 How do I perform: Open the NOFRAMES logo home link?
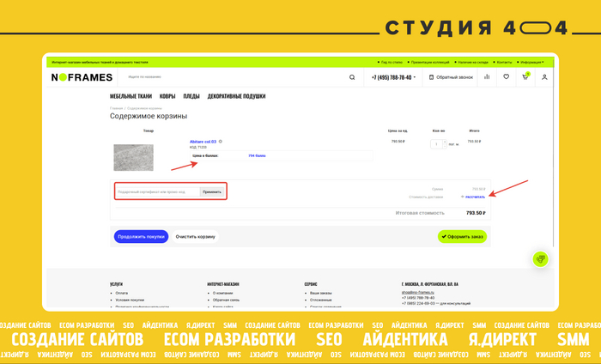tap(82, 77)
